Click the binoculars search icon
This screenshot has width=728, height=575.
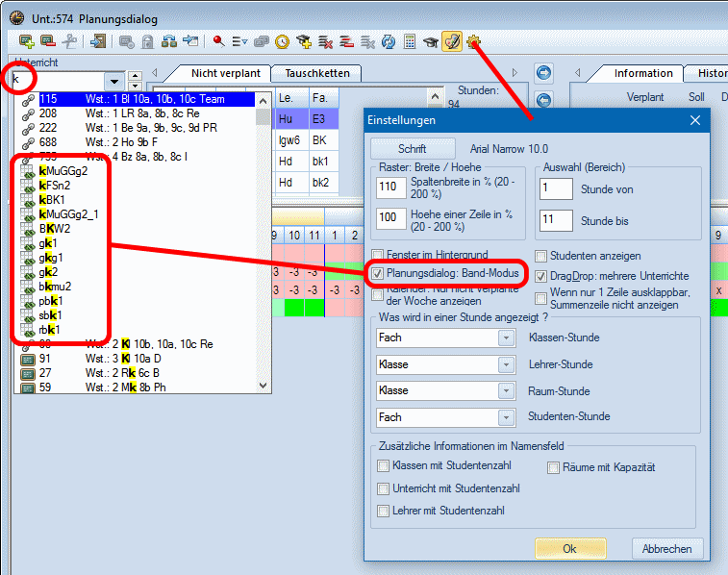click(x=168, y=41)
